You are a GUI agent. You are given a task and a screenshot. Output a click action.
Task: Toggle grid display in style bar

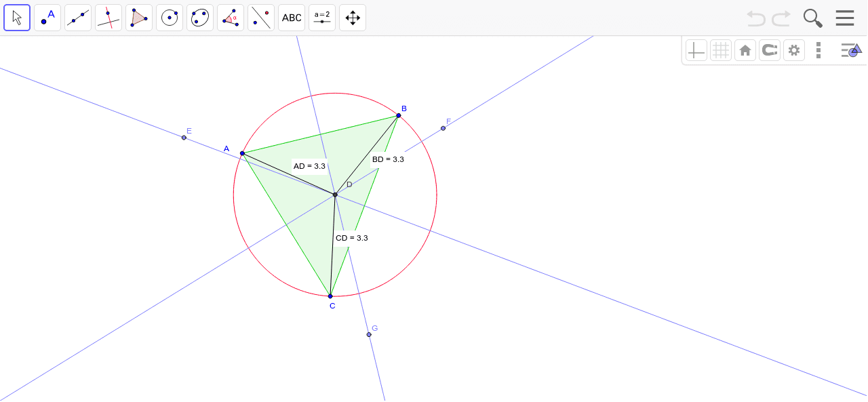[x=721, y=50]
